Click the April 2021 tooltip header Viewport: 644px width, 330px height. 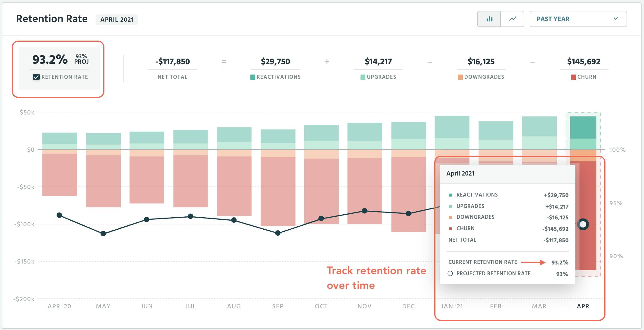click(460, 173)
